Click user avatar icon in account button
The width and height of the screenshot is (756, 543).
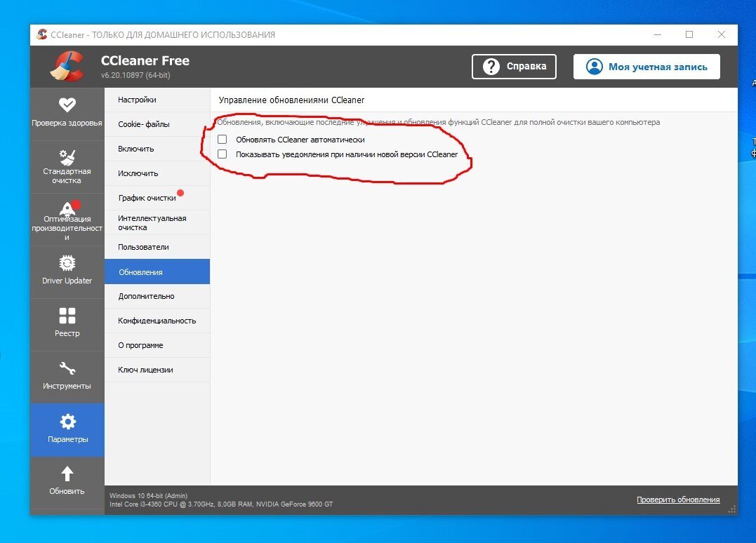click(594, 67)
